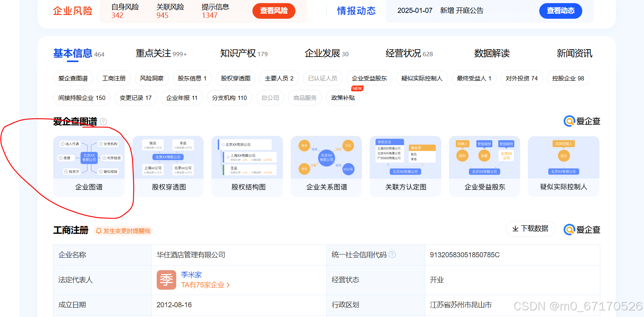Switch to the 重点关注 tab
The image size is (644, 317).
click(161, 53)
